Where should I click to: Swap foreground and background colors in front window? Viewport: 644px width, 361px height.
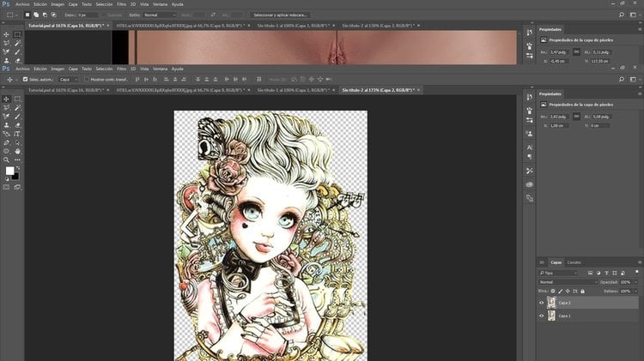pos(18,168)
